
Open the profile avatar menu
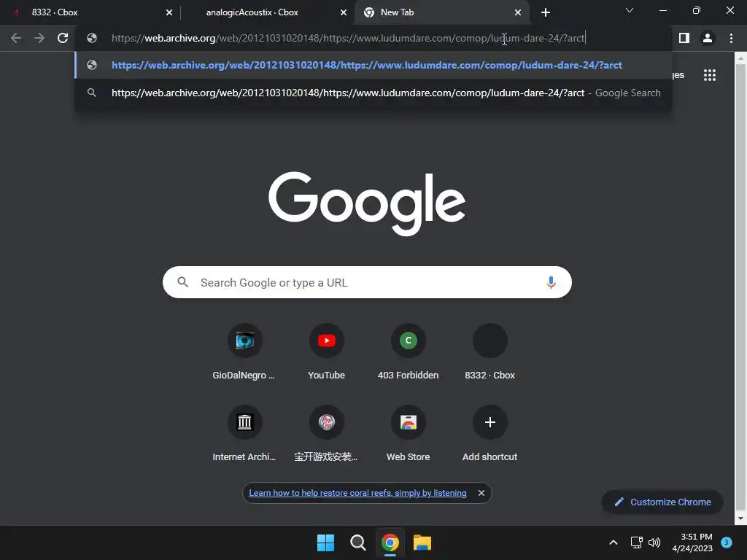pos(708,38)
